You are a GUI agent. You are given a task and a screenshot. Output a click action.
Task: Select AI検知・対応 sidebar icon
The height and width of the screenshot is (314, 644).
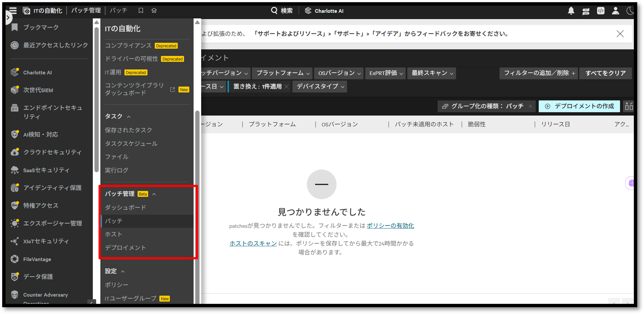click(x=15, y=134)
